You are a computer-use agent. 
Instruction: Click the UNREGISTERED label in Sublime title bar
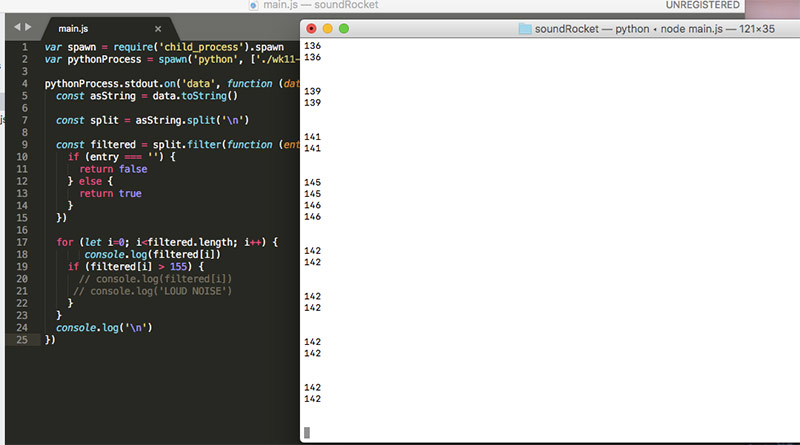click(702, 5)
